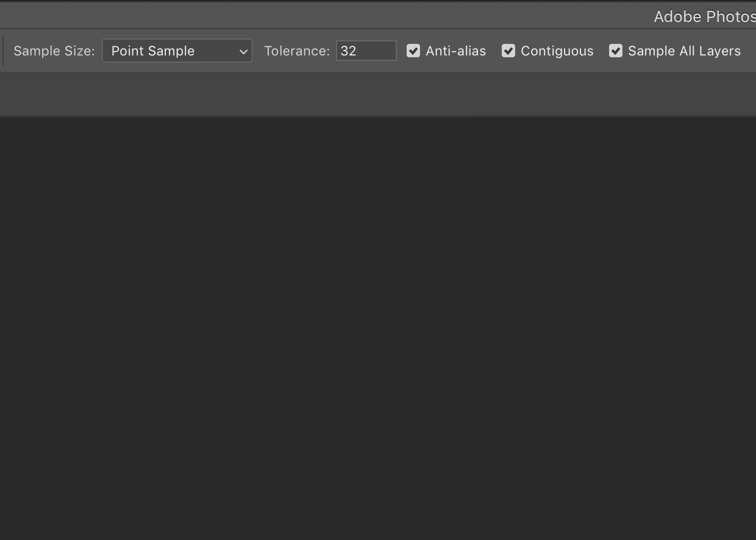Toggle Sample All Layers off
This screenshot has width=756, height=540.
coord(615,51)
